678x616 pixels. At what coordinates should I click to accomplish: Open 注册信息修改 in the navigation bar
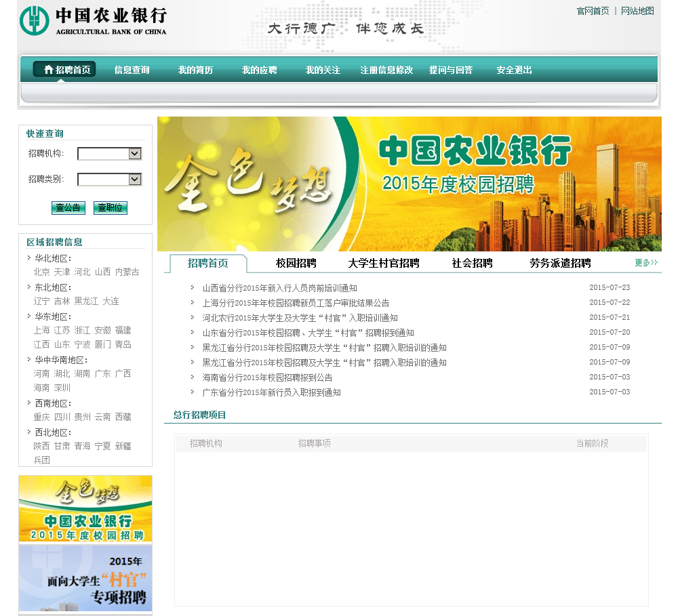pos(386,70)
